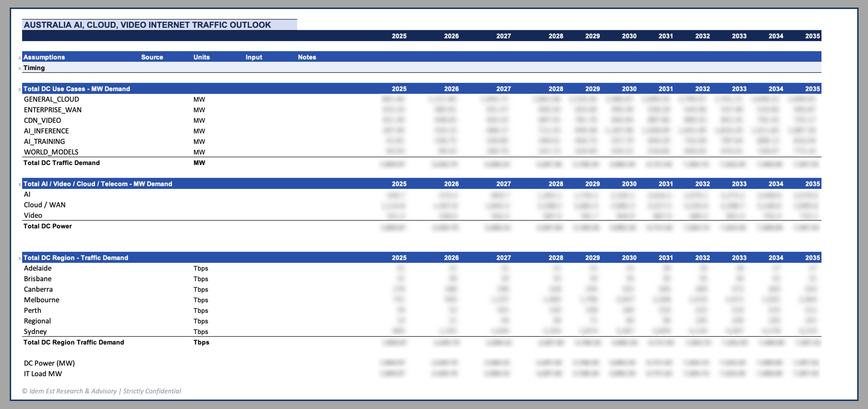The width and height of the screenshot is (868, 409).
Task: Select the Cloud / WAN row label
Action: click(44, 205)
